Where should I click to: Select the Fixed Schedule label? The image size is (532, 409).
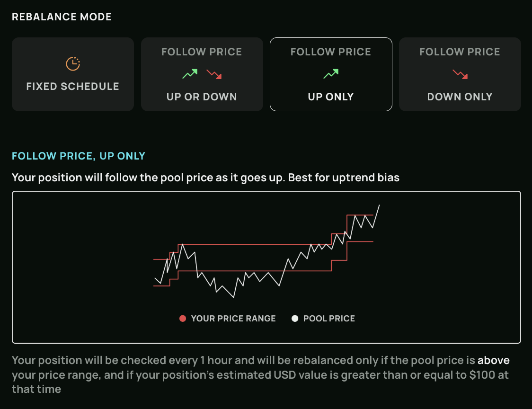(73, 87)
